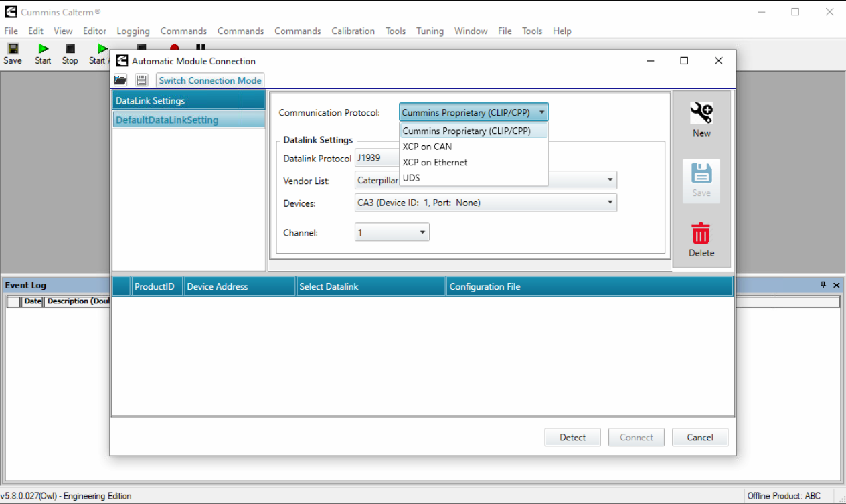Click the Stop toolbar button
This screenshot has height=504, width=846.
click(x=70, y=54)
